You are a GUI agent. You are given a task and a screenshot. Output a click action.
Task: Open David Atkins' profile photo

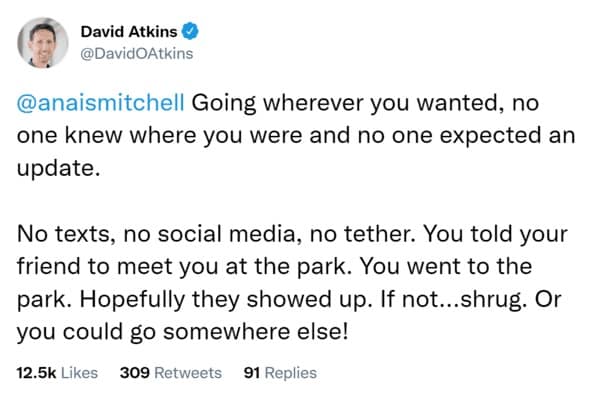[47, 40]
